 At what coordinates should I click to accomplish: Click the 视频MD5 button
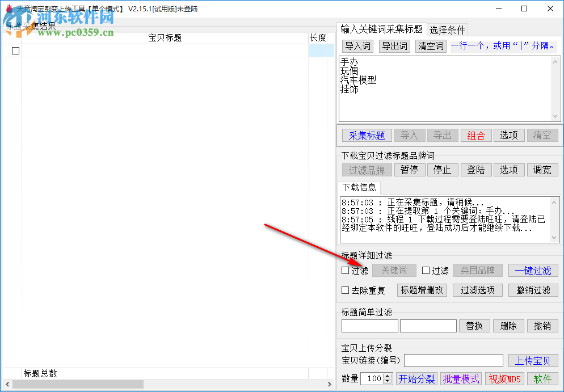tap(504, 378)
